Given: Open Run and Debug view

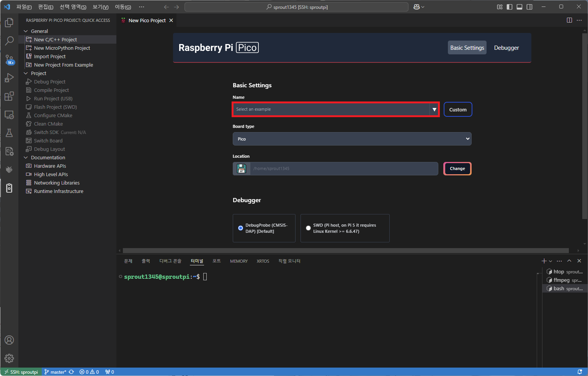Looking at the screenshot, I should pos(9,78).
